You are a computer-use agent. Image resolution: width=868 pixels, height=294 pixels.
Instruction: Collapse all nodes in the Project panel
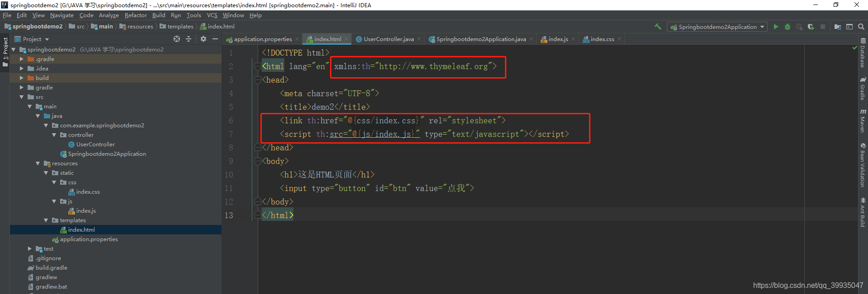(189, 39)
